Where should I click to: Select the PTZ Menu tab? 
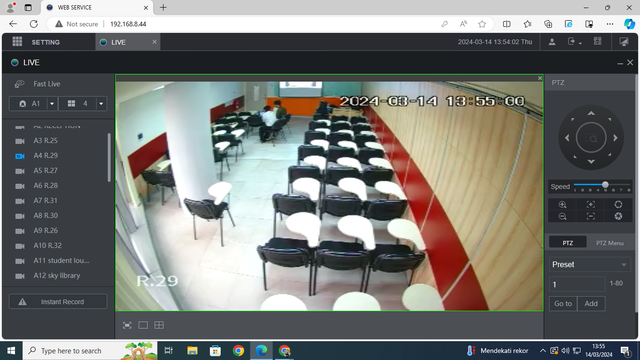point(610,243)
